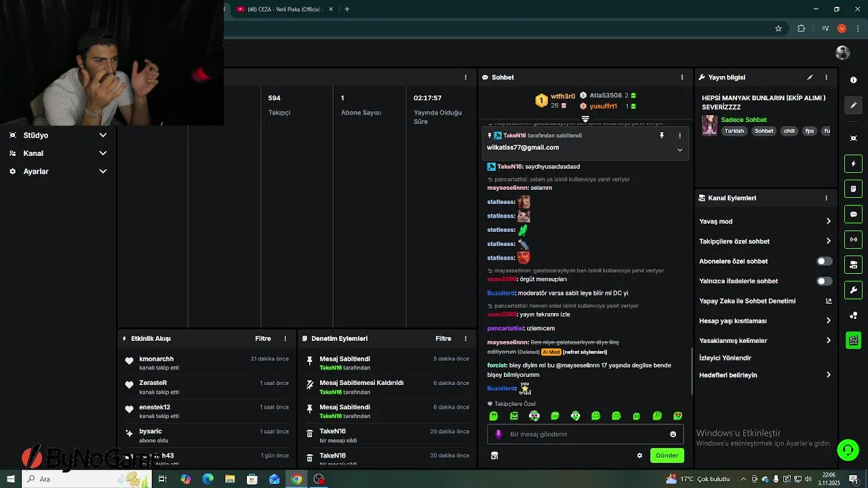868x488 pixels.
Task: Click the green clapperboard icon in sidebar
Action: click(x=853, y=340)
